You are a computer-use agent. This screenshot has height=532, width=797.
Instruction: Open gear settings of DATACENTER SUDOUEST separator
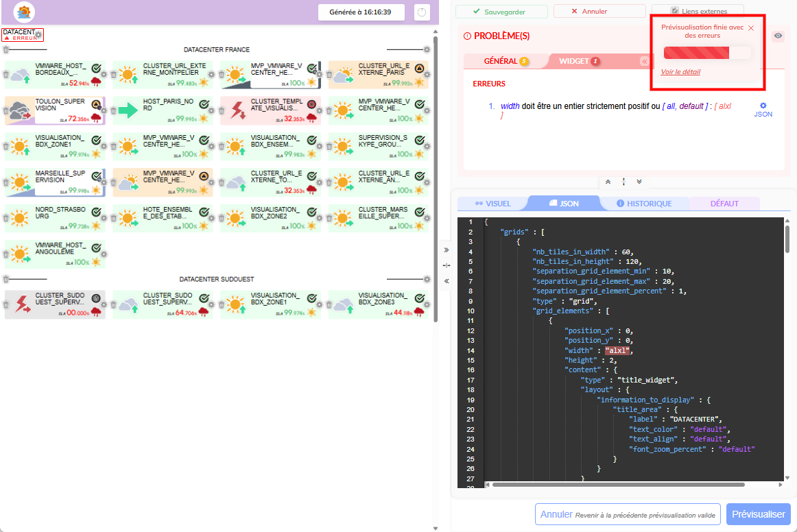click(x=427, y=280)
